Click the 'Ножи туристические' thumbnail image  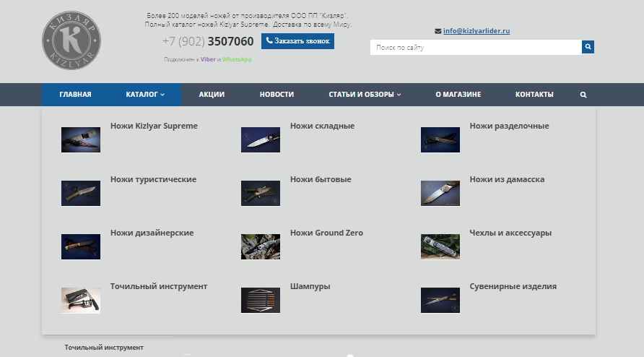pos(81,193)
